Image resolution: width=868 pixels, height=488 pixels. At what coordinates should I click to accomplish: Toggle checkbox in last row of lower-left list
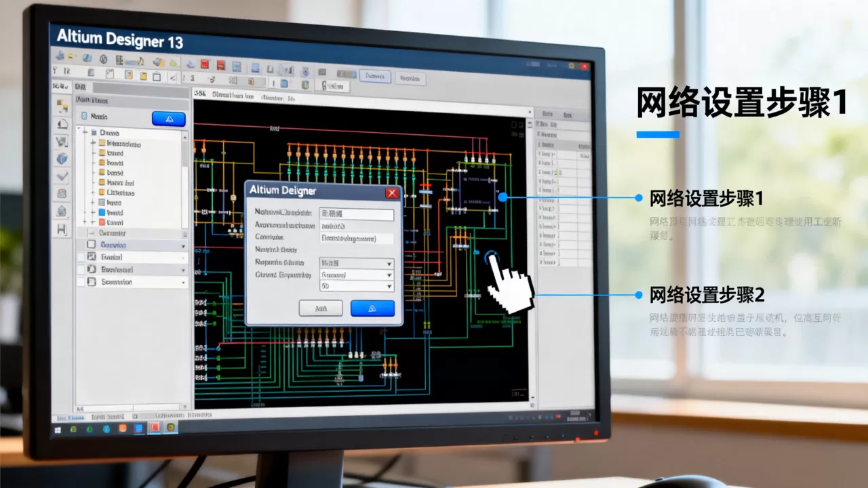[x=81, y=282]
